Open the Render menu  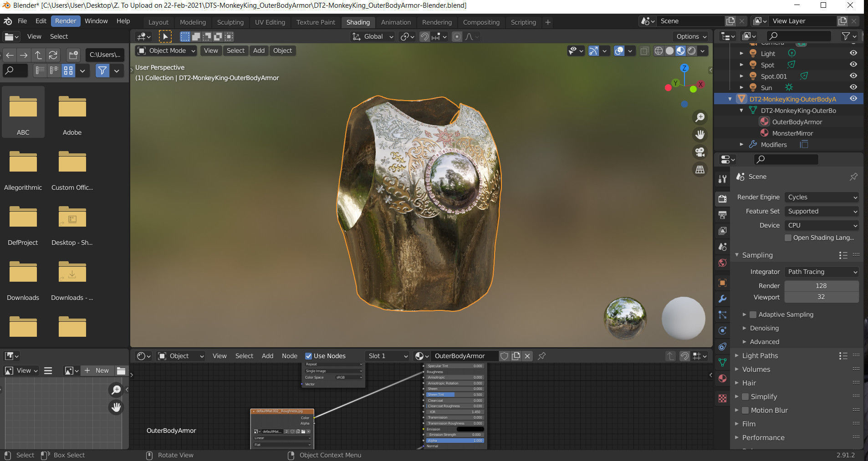pos(66,21)
